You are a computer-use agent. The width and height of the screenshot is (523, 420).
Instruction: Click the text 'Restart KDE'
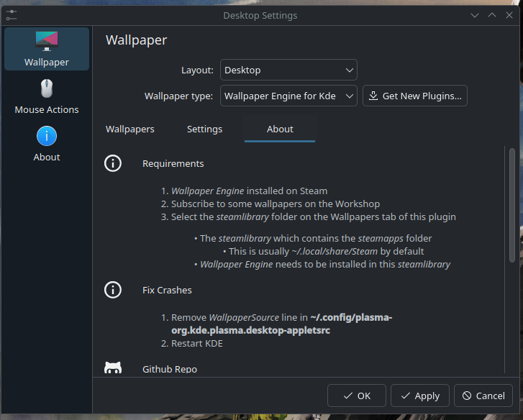pyautogui.click(x=197, y=344)
